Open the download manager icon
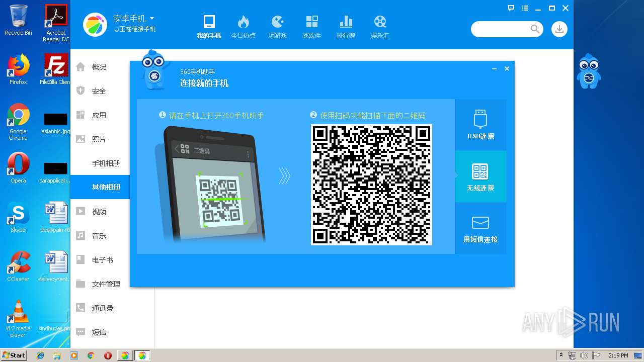 coord(559,29)
